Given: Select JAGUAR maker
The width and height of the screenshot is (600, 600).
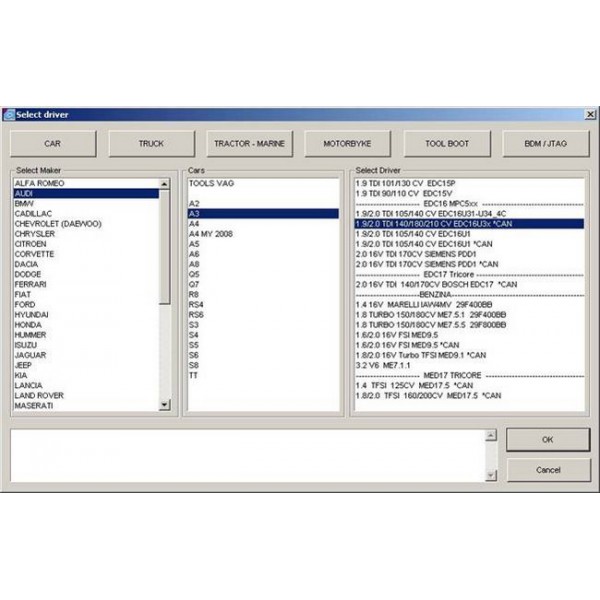Looking at the screenshot, I should point(86,355).
